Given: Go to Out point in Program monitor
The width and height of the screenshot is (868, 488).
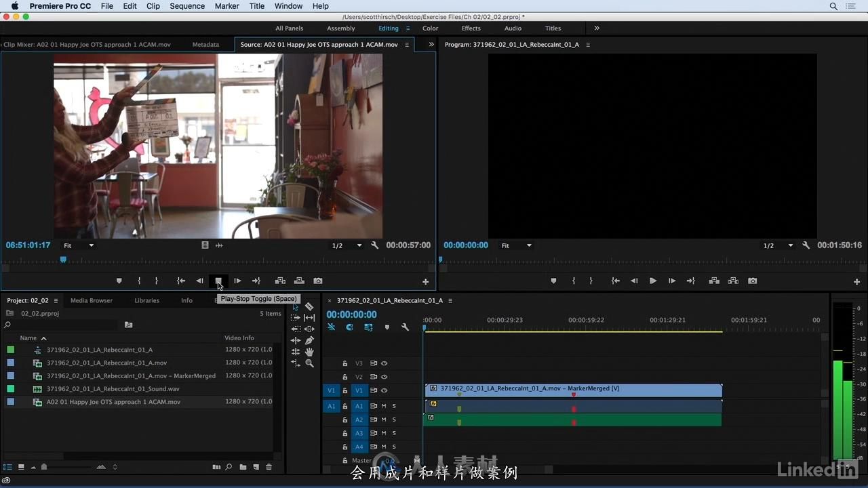Looking at the screenshot, I should [690, 281].
